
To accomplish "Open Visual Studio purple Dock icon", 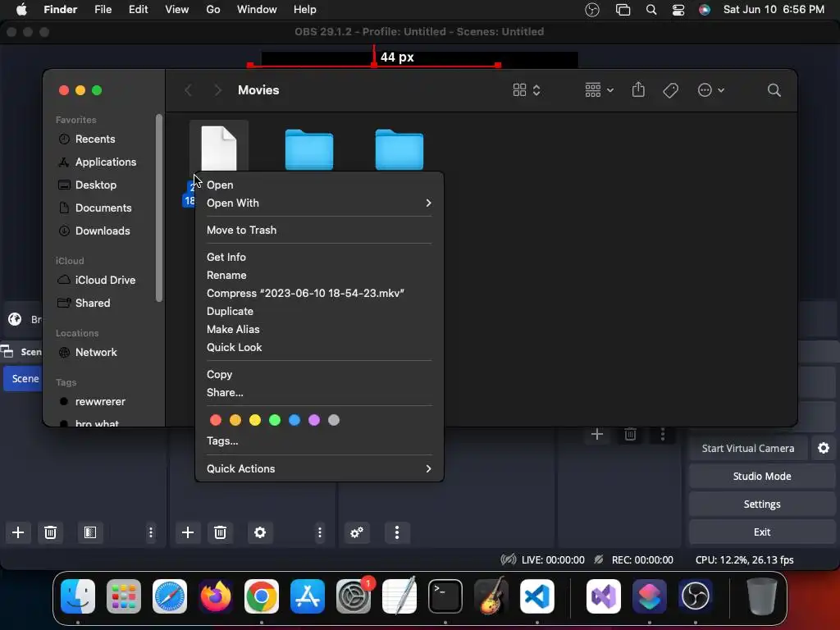I will [x=604, y=596].
